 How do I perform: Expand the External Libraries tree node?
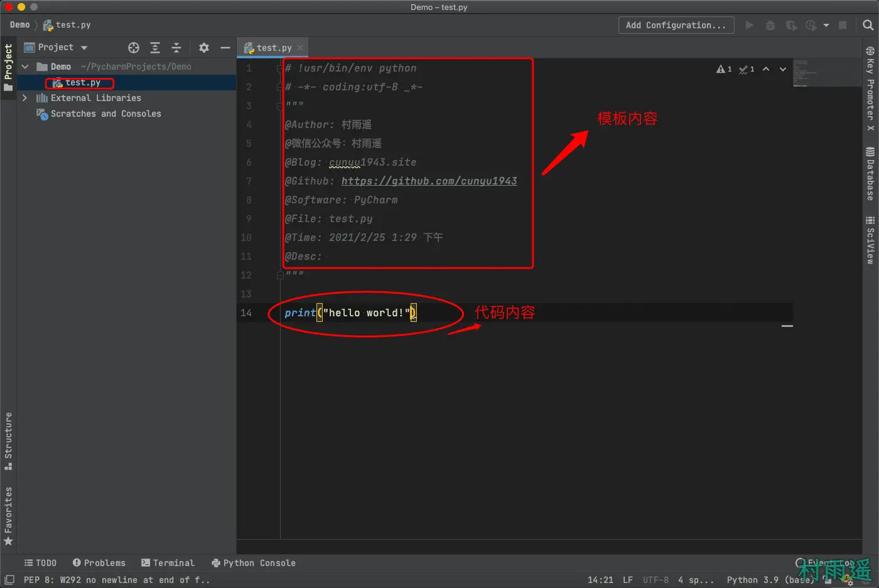click(24, 98)
